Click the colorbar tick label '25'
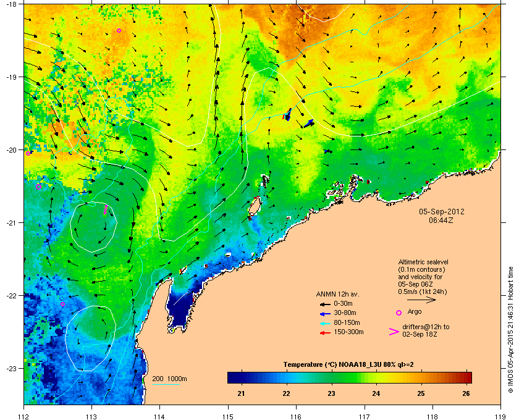The width and height of the screenshot is (519, 420). [421, 394]
